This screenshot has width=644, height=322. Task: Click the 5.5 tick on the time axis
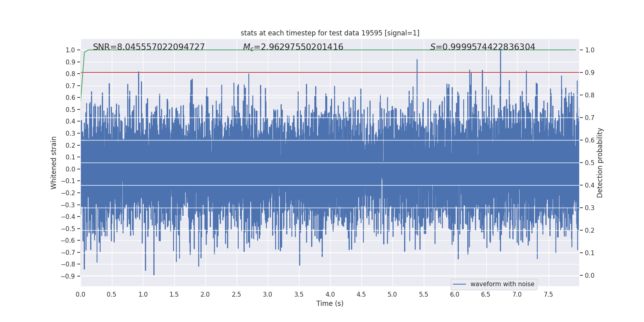tap(423, 294)
